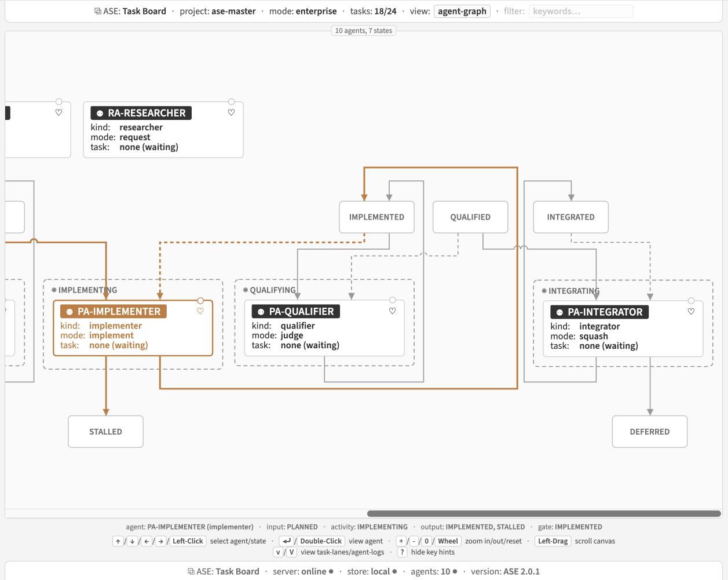This screenshot has width=728, height=580.
Task: Click the heart icon on RA-RESEARCHER card
Action: pos(231,112)
